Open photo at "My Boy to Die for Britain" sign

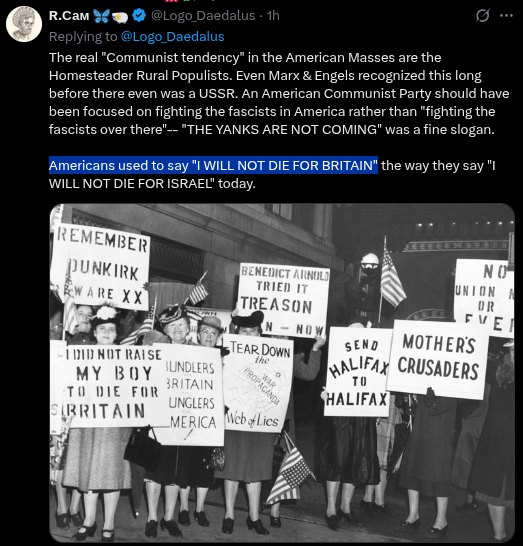(108, 384)
